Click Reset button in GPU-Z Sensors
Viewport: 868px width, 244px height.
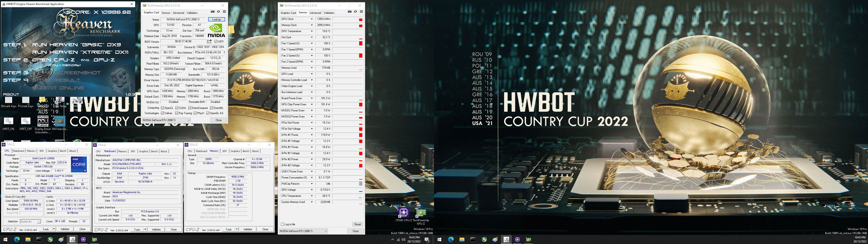pos(358,224)
